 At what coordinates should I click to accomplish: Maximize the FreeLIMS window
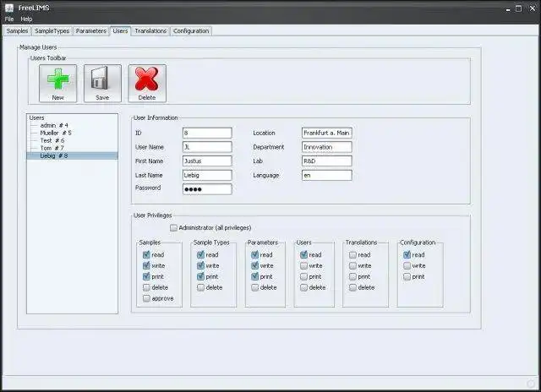click(x=518, y=8)
